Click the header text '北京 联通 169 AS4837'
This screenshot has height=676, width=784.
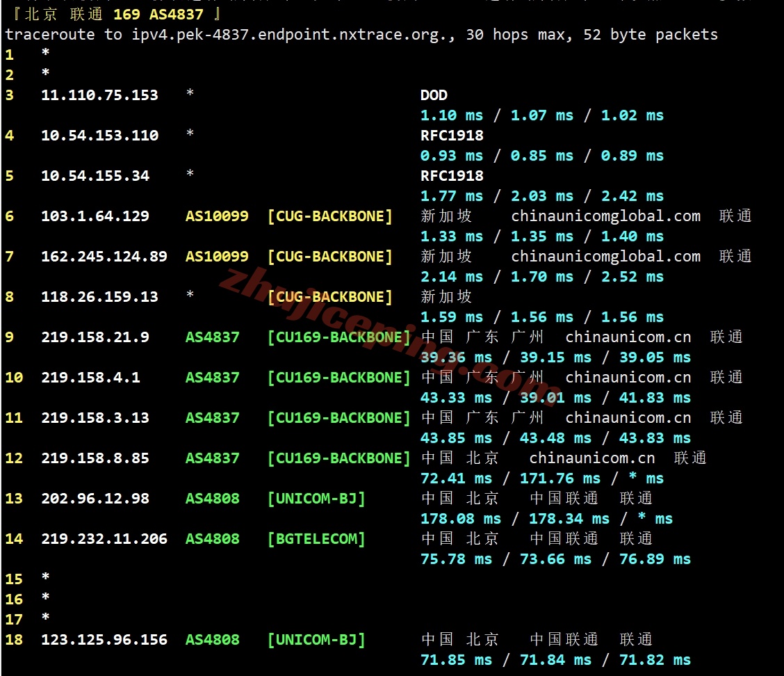point(114,14)
